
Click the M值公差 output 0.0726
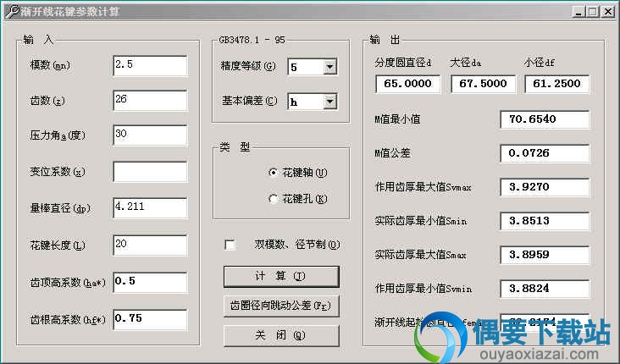(x=545, y=153)
